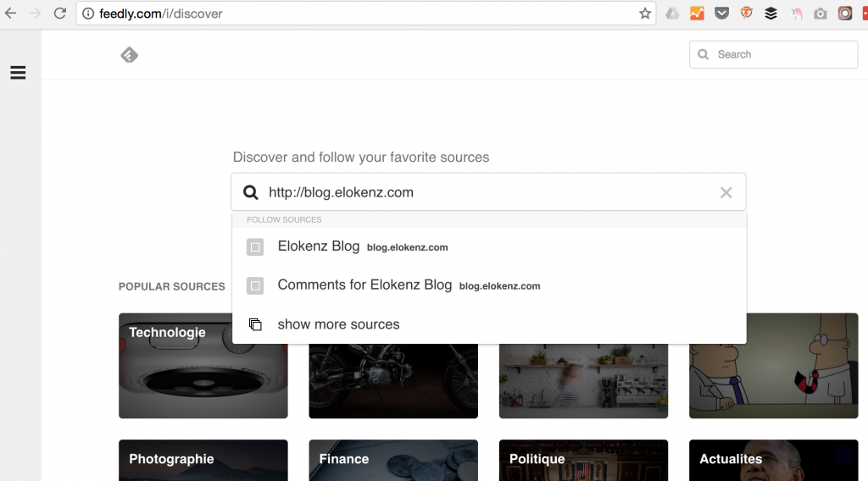Click the POPULAR SOURCES heading

[171, 286]
